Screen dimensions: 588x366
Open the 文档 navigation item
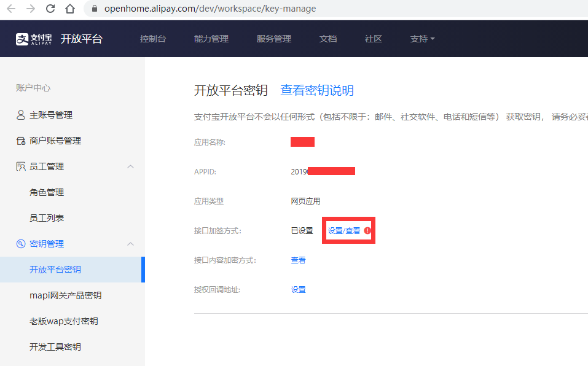(x=328, y=39)
